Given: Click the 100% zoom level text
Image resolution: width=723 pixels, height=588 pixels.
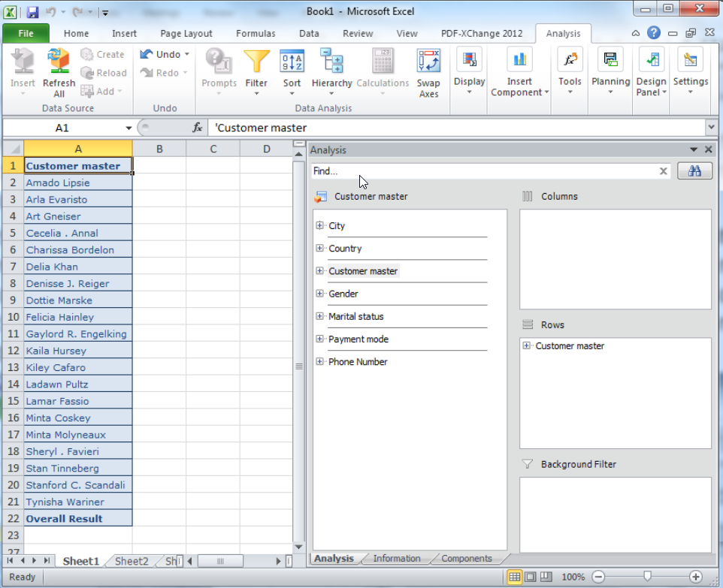Looking at the screenshot, I should (x=573, y=577).
